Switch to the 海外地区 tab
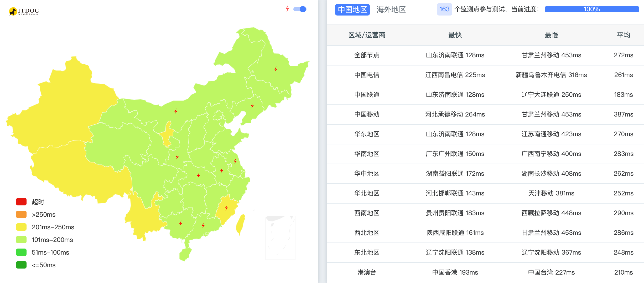The height and width of the screenshot is (283, 644). click(391, 9)
